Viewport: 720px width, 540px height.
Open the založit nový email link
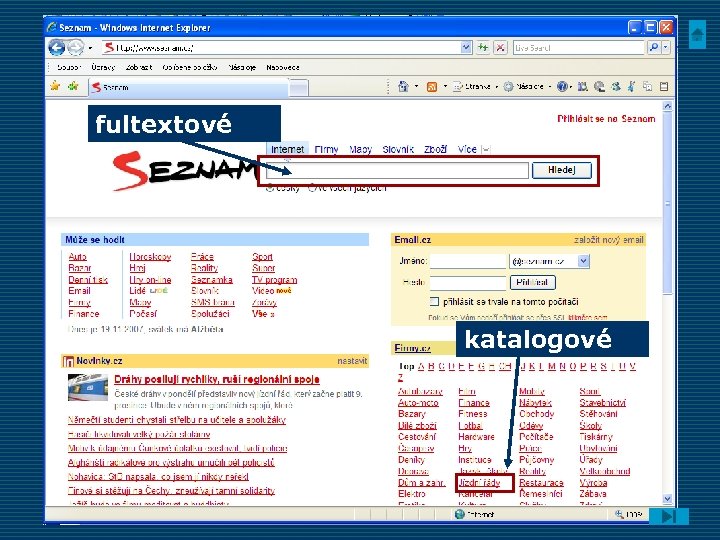tap(608, 240)
